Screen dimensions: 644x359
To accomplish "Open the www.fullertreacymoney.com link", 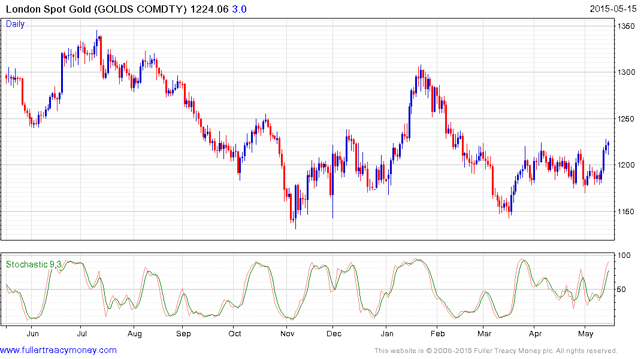I will tap(58, 350).
